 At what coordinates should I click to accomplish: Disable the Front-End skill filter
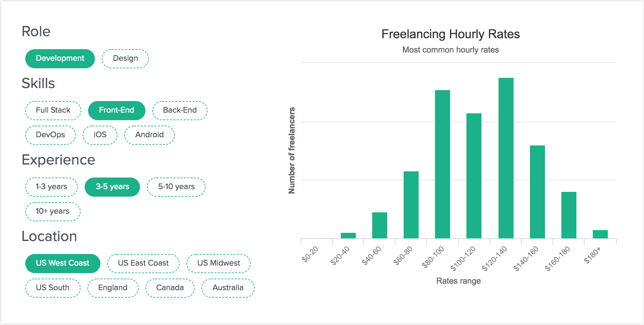(x=116, y=110)
